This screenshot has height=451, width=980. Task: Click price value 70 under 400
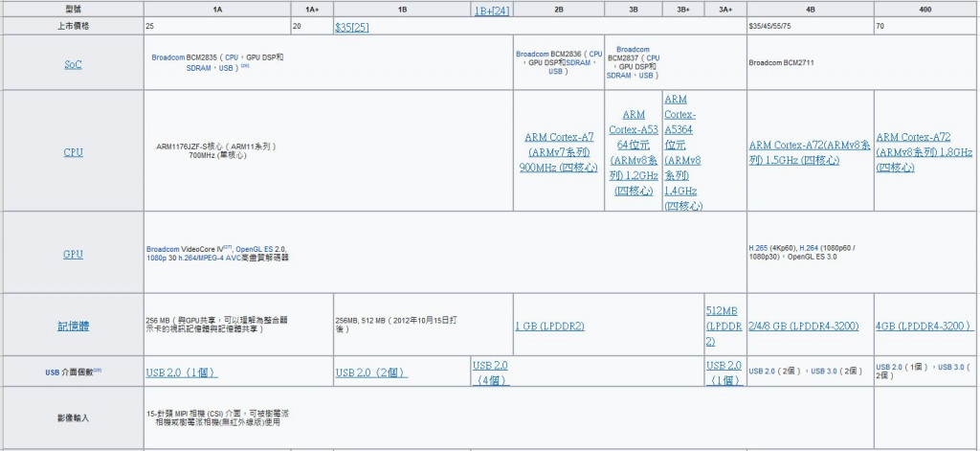[x=880, y=27]
